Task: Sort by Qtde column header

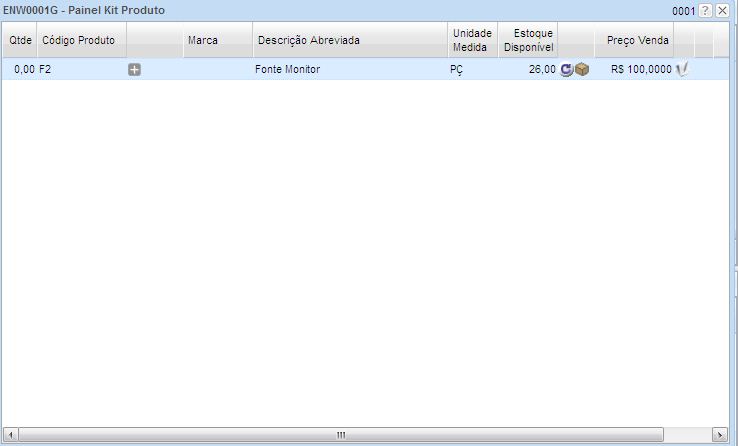Action: [x=20, y=40]
